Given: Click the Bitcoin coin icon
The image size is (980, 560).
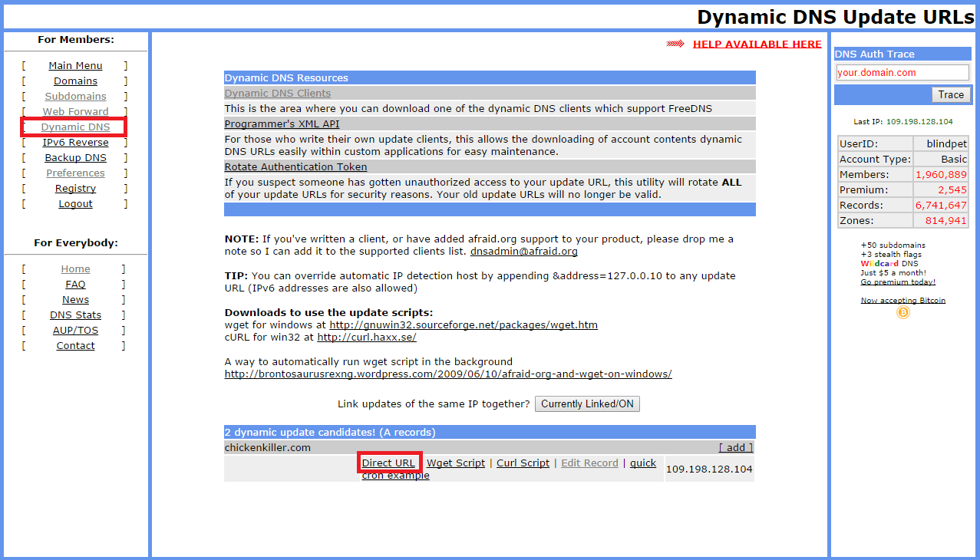Looking at the screenshot, I should pos(902,312).
